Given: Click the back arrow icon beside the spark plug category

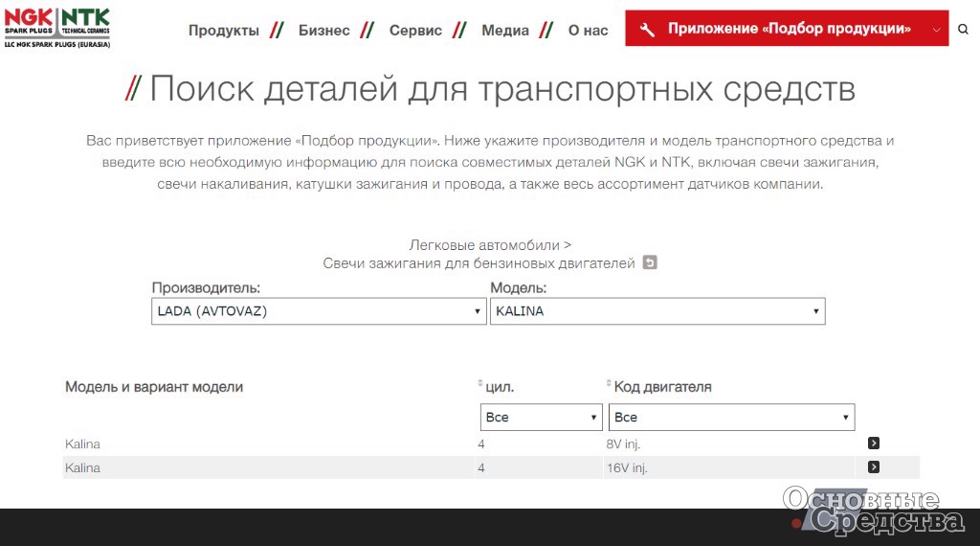Looking at the screenshot, I should coord(650,262).
